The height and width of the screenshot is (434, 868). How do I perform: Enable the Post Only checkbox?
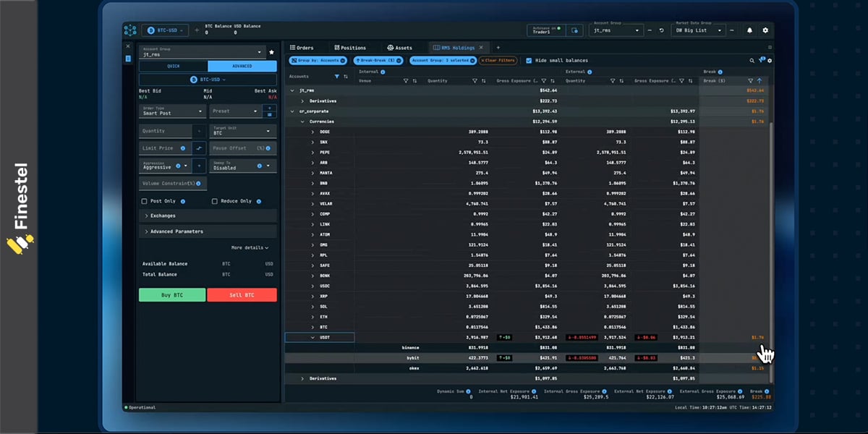[x=143, y=201]
